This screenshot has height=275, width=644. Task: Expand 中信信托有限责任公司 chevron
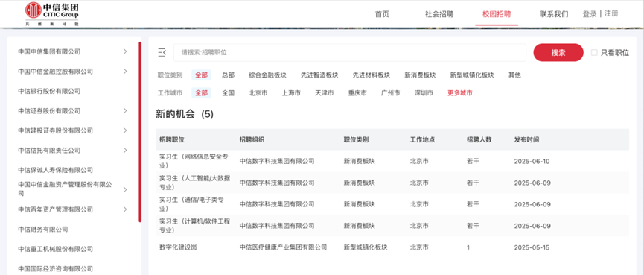coord(125,150)
